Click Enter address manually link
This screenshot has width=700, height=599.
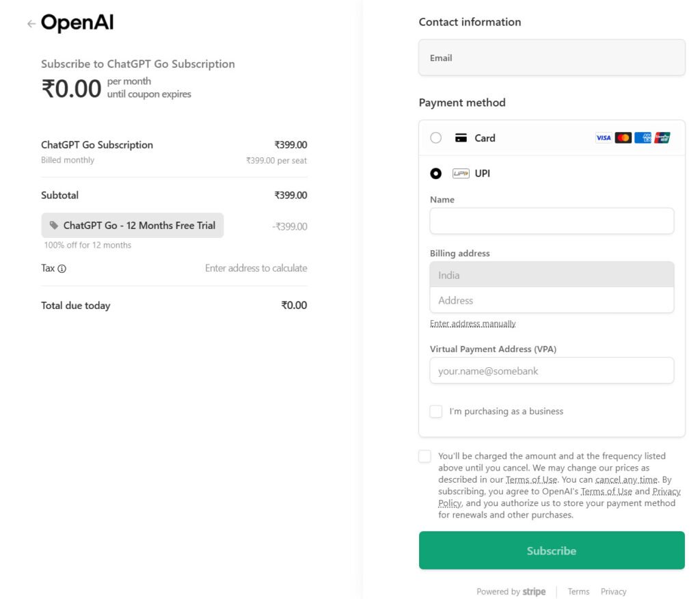coord(472,323)
